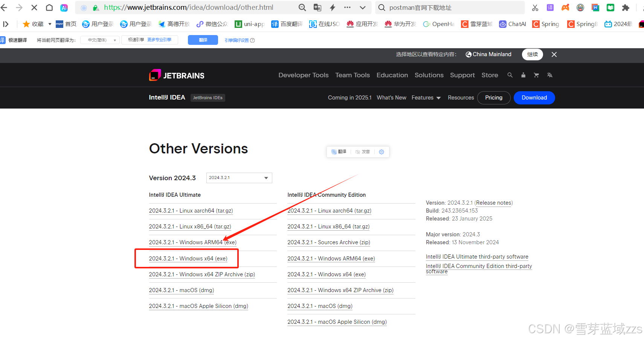
Task: Download Community Sources Archive (zip)
Action: [329, 242]
